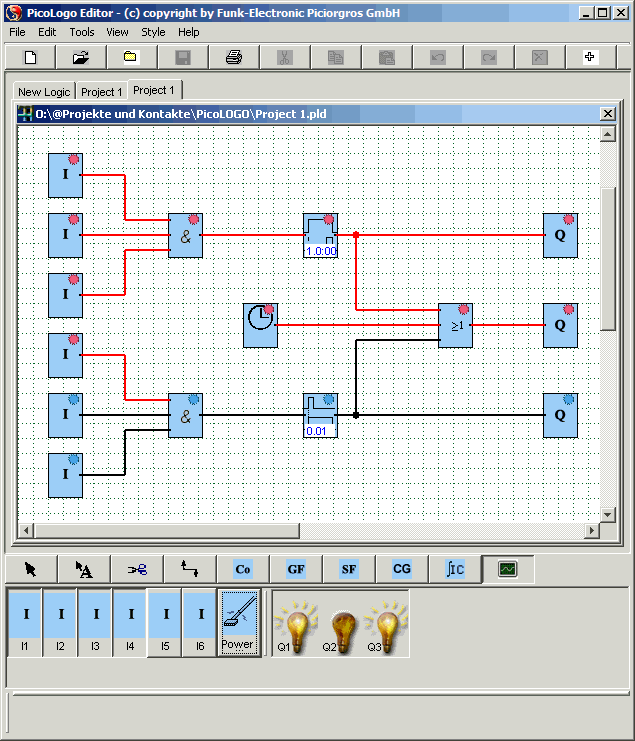
Task: Click the horizontal scrollbar right arrow
Action: tap(592, 530)
